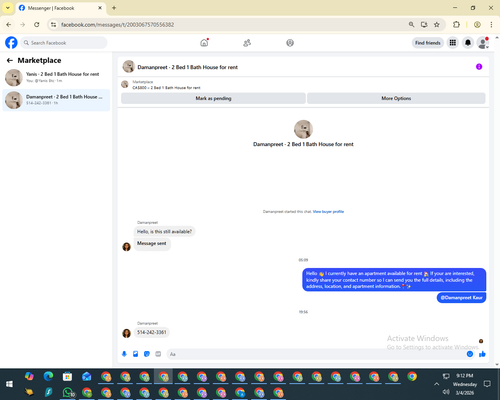This screenshot has height=400, width=500.
Task: Click the Find friends button
Action: [428, 43]
